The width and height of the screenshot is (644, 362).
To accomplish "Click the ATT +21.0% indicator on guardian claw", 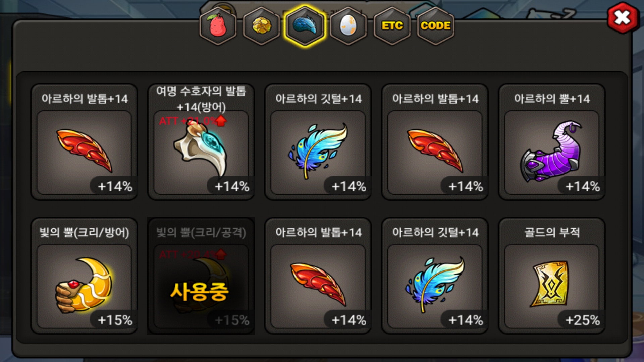I will [193, 121].
